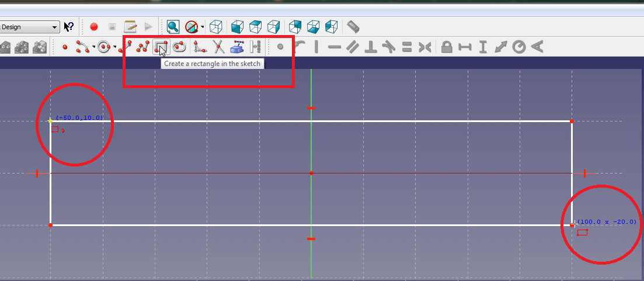Screen dimensions: 644x281
Task: Apply the point-on-object constraint
Action: [300, 46]
